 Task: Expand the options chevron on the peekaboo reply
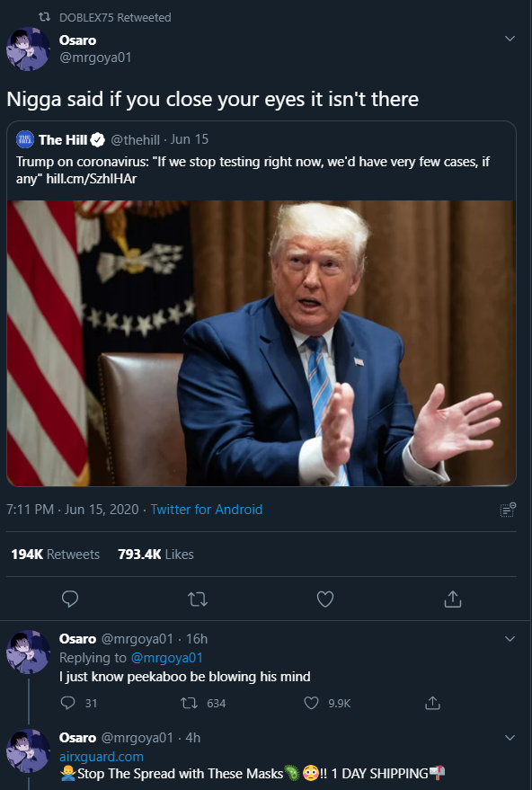coord(510,639)
